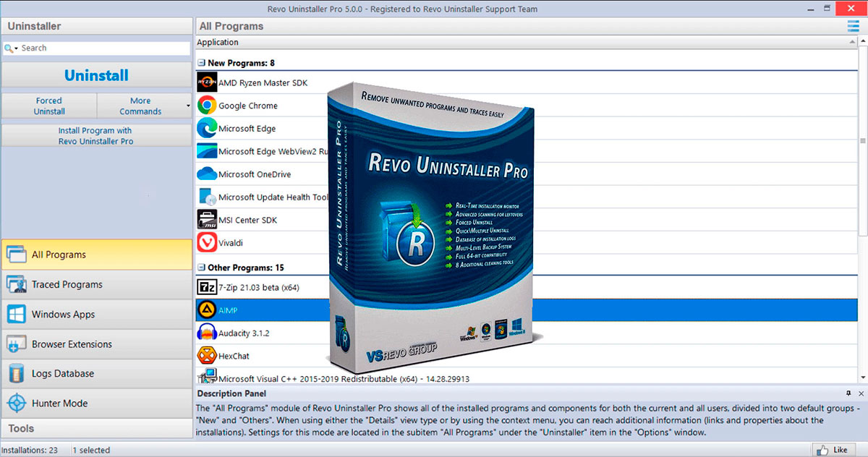Pin the Description Panel
This screenshot has height=457, width=868.
coord(848,393)
